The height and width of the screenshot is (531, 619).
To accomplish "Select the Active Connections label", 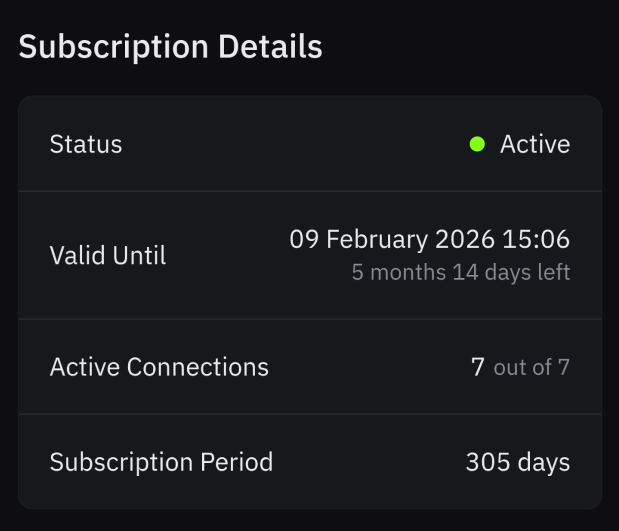I will [159, 367].
